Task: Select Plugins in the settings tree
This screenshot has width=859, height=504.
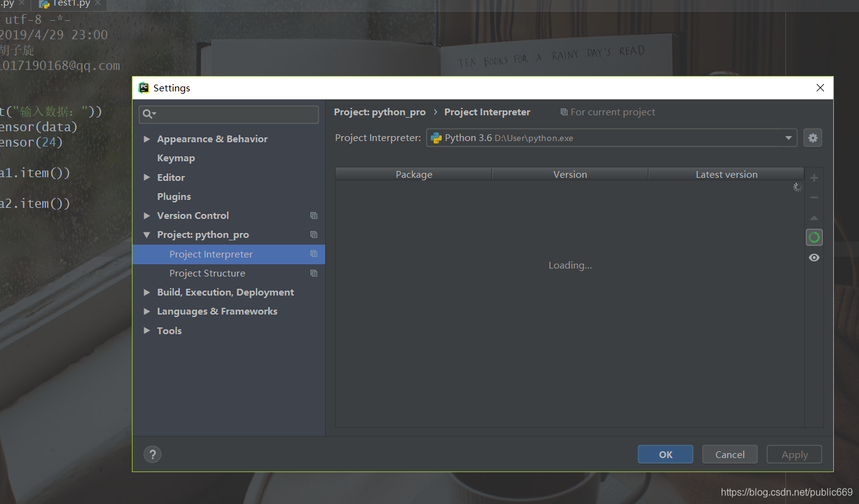Action: point(174,197)
